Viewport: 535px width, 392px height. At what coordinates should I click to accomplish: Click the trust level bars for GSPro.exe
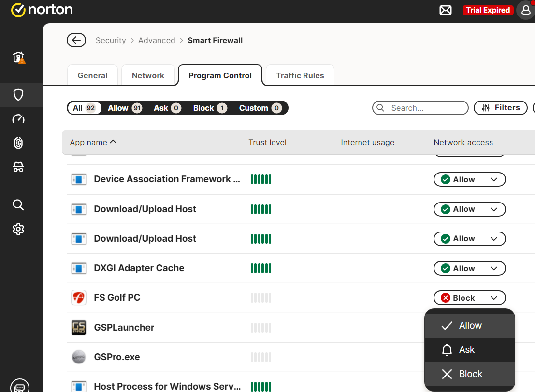click(x=261, y=357)
